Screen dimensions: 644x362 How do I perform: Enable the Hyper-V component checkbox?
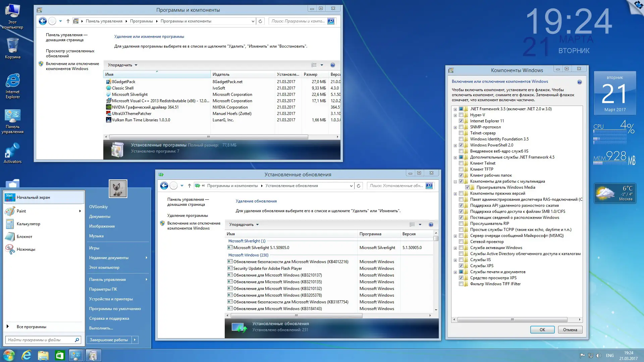[461, 115]
